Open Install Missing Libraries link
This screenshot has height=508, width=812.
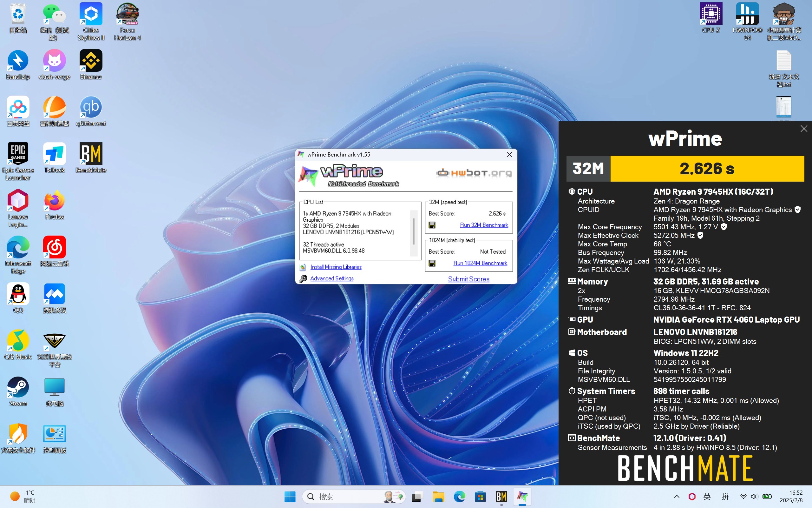pos(336,267)
